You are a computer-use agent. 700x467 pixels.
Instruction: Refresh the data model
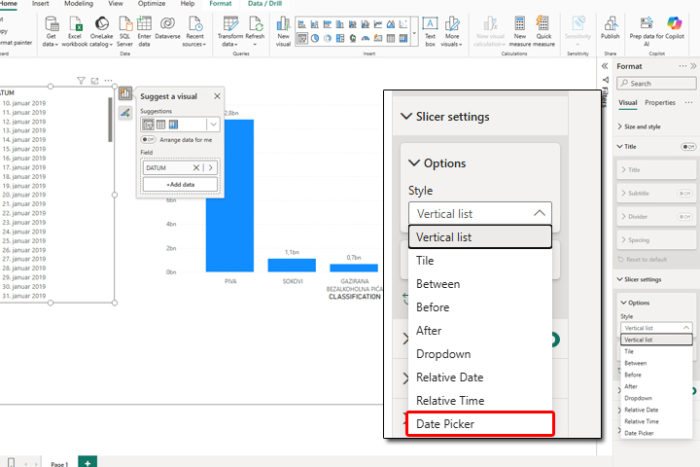pyautogui.click(x=255, y=31)
